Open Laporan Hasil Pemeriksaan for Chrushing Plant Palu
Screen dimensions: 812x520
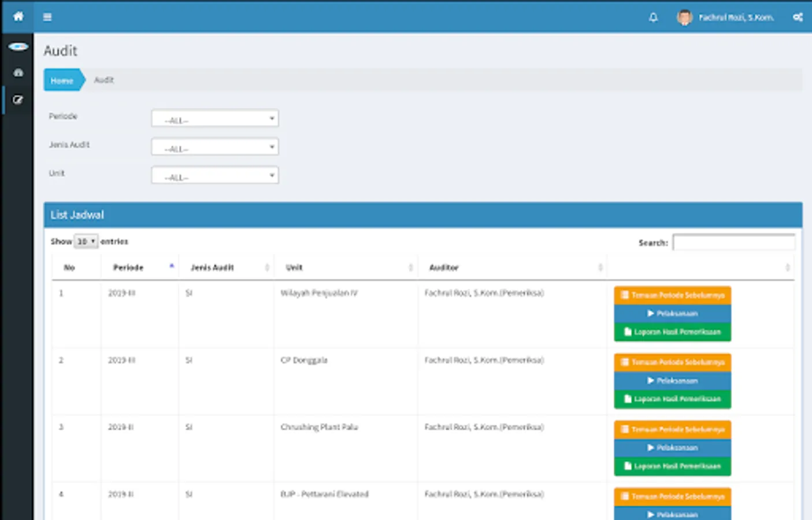pos(673,466)
